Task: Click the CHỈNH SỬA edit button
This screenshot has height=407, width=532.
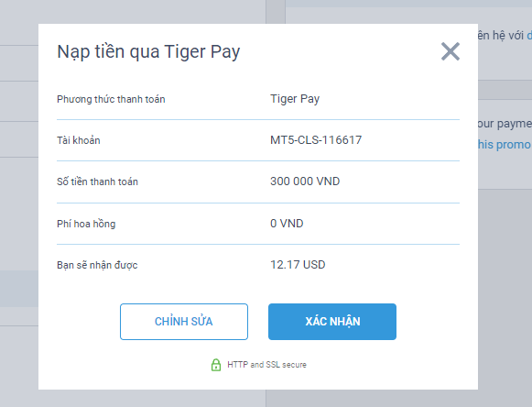Action: 184,322
